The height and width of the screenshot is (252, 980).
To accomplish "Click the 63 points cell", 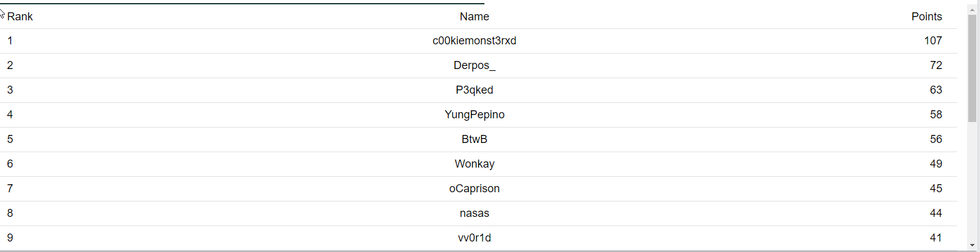I will [x=936, y=90].
